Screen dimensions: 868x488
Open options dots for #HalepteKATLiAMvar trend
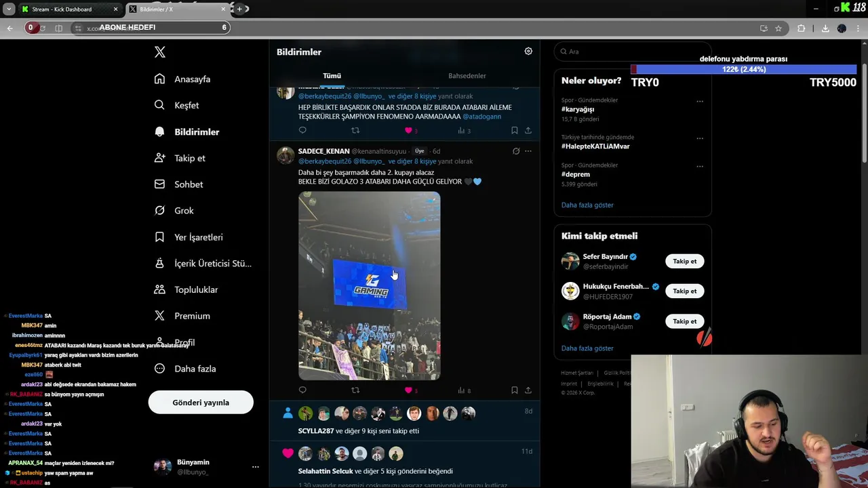point(700,138)
